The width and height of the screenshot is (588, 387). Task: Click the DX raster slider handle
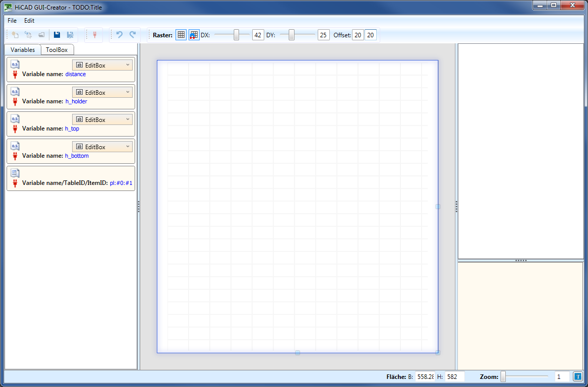pos(236,35)
